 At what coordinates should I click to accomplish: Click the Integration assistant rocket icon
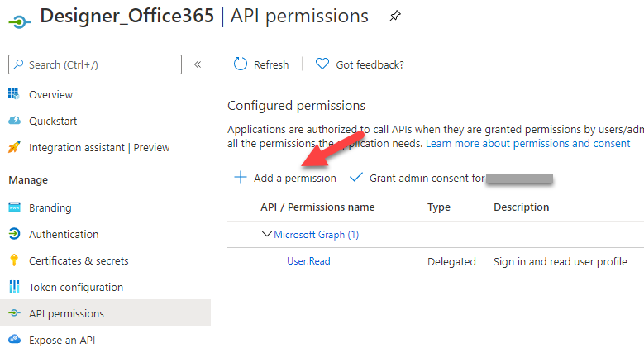coord(14,146)
